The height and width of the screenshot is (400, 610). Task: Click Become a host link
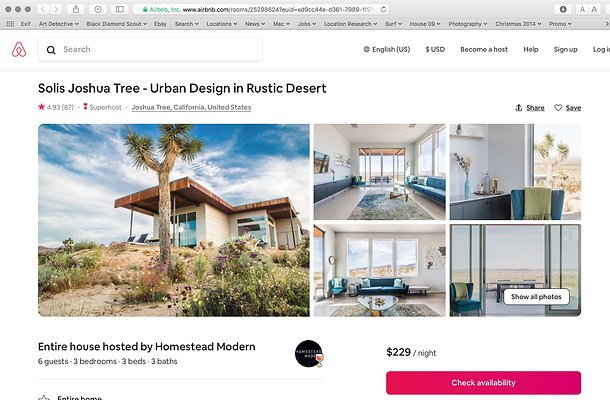pyautogui.click(x=484, y=49)
